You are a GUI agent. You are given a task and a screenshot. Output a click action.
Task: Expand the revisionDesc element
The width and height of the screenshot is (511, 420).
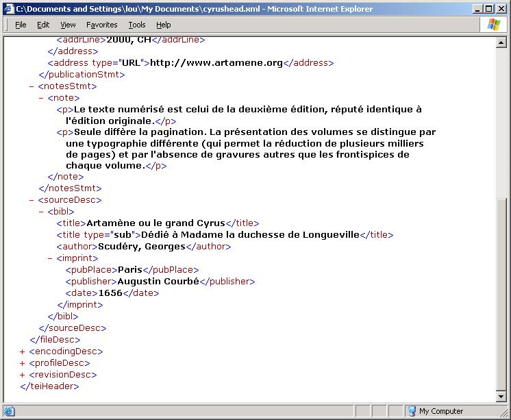click(x=23, y=375)
